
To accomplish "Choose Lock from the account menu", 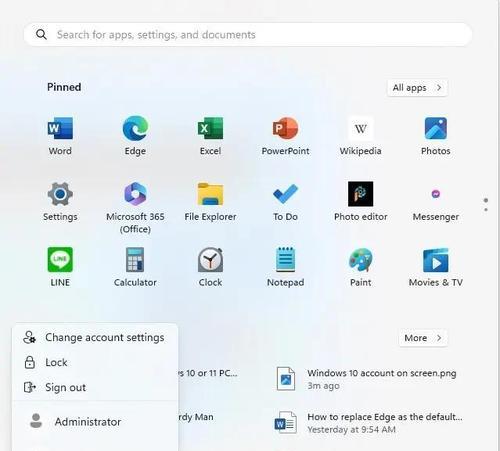I will pos(95,362).
